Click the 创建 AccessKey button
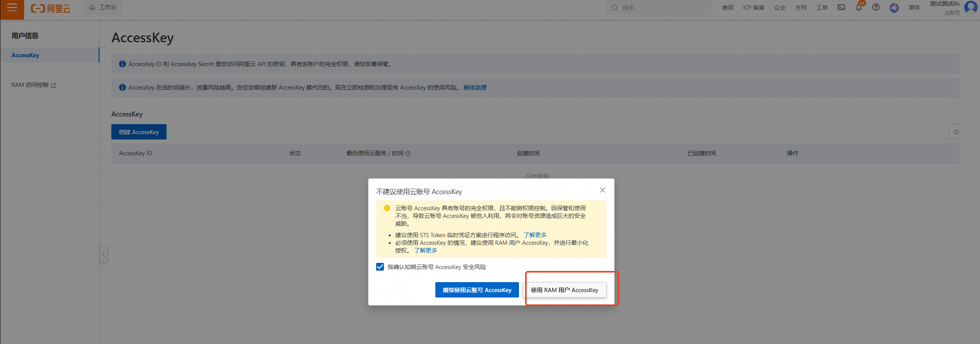The image size is (980, 344). 139,132
